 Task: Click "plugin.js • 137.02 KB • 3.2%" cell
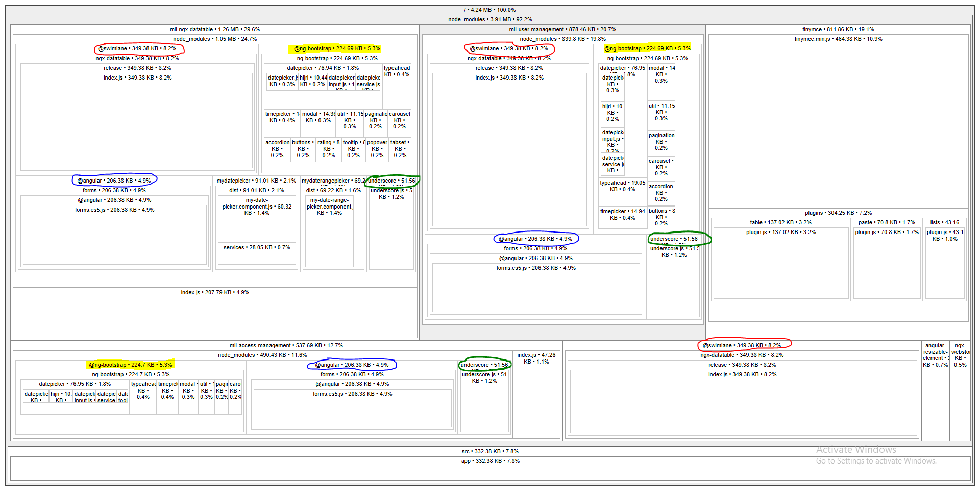780,232
